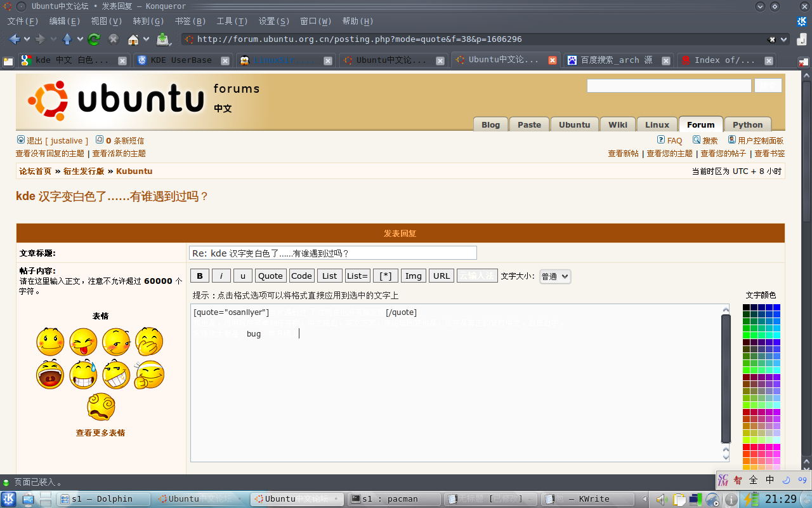This screenshot has height=508, width=812.
Task: Close the LinuxSir tab
Action: pyautogui.click(x=328, y=61)
